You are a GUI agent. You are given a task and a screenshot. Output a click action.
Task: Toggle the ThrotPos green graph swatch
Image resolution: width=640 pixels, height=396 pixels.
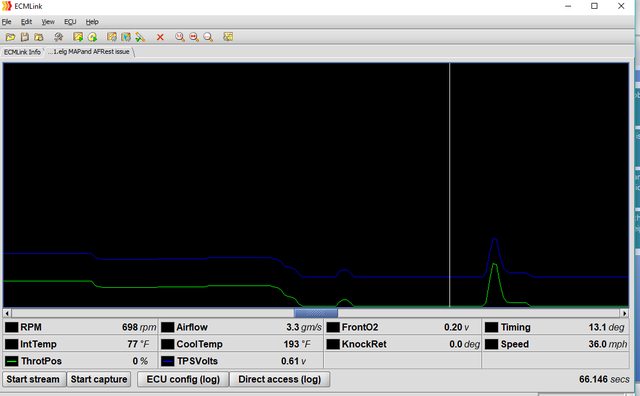11,361
